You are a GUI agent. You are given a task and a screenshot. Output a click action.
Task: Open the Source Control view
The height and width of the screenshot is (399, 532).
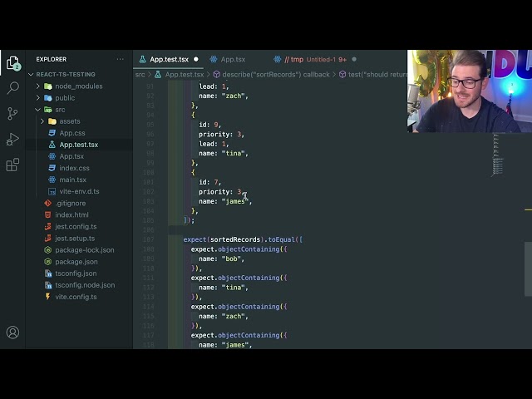pyautogui.click(x=12, y=114)
